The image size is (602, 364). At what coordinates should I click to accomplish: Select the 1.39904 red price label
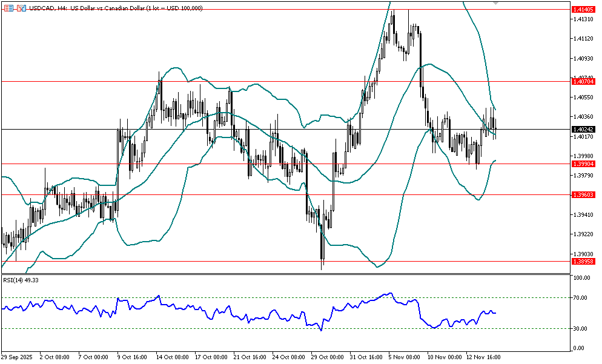(584, 164)
